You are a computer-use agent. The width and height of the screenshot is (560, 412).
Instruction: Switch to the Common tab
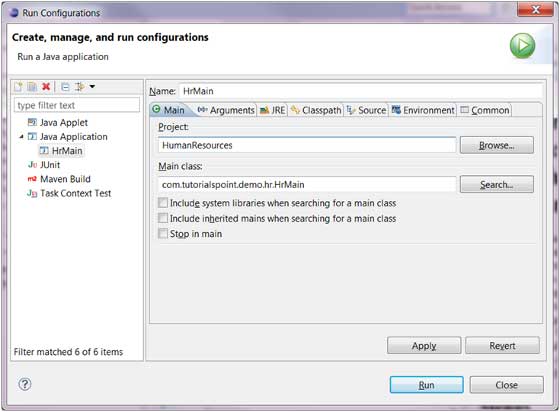click(x=485, y=110)
